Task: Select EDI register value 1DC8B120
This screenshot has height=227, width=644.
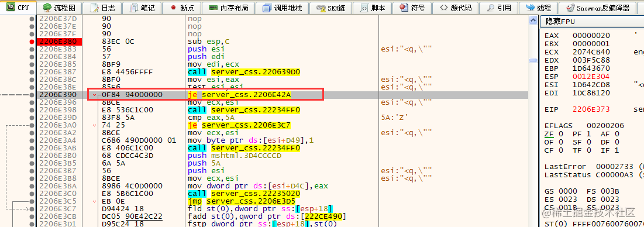Action: (x=591, y=93)
